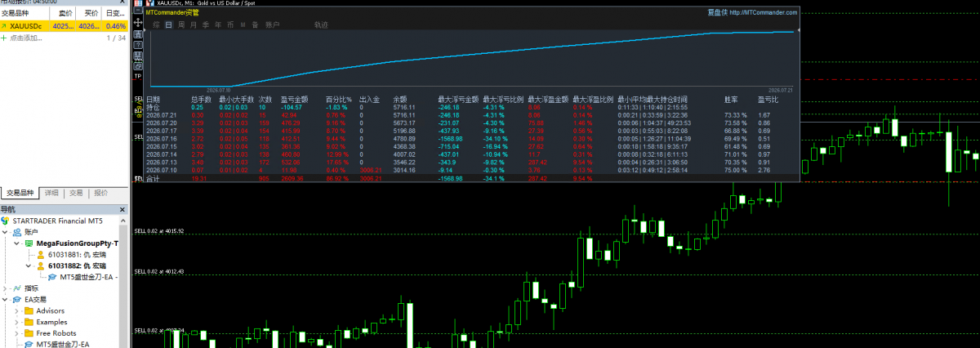The height and width of the screenshot is (348, 980).
Task: Collapse the MegaFusionGroupPty server node
Action: coord(17,243)
